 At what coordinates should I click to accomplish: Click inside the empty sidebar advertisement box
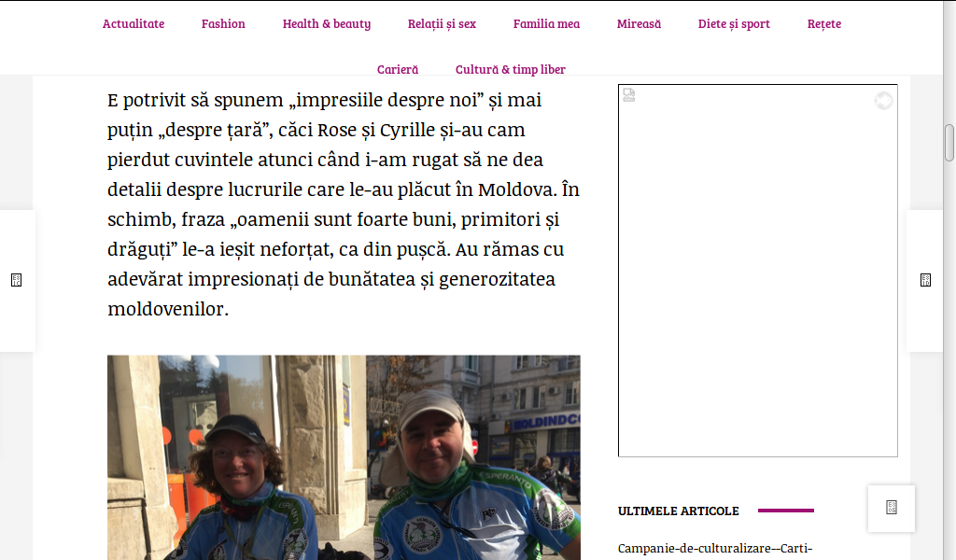click(758, 271)
